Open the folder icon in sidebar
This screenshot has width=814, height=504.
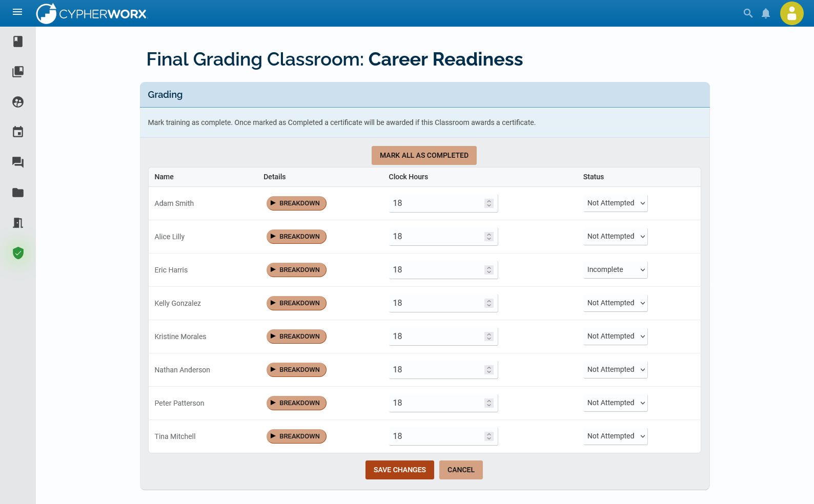[x=18, y=193]
